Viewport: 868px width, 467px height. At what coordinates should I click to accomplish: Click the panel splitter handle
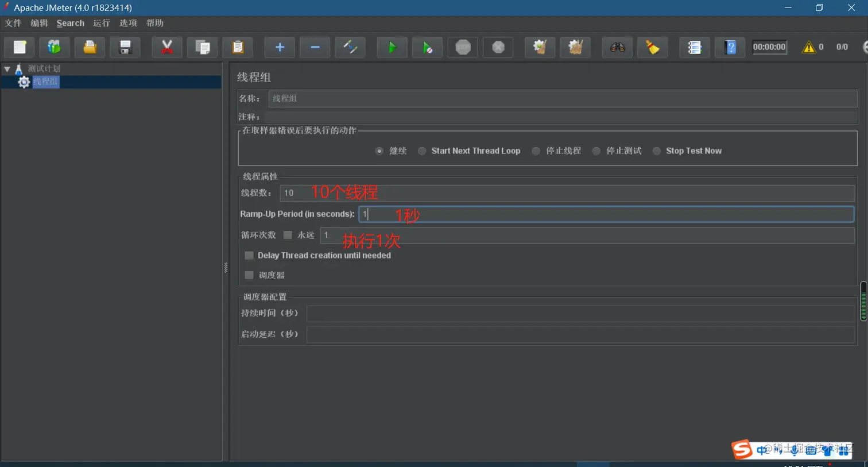226,268
